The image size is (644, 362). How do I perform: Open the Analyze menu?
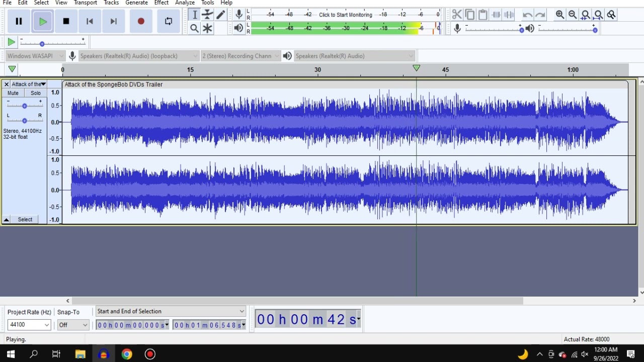pyautogui.click(x=185, y=3)
